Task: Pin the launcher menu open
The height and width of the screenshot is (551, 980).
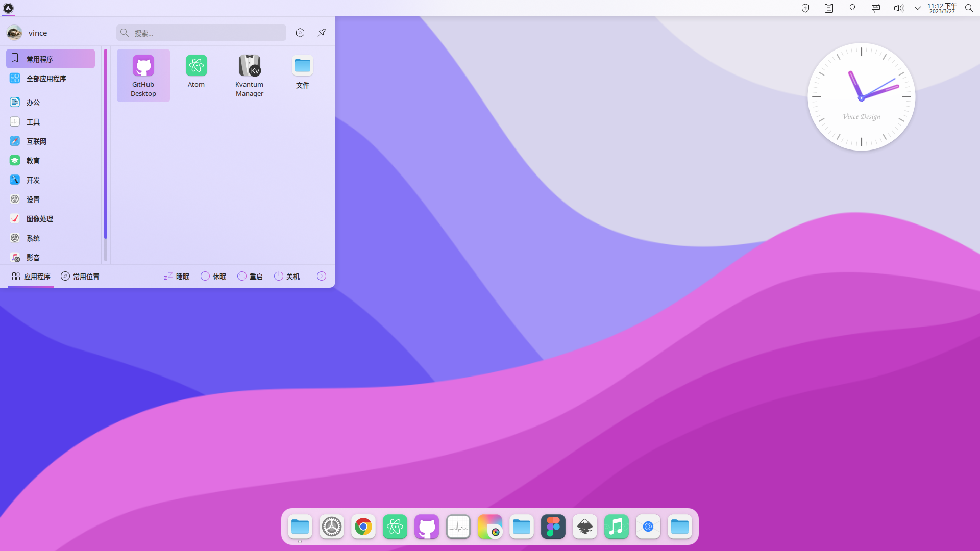Action: coord(322,33)
